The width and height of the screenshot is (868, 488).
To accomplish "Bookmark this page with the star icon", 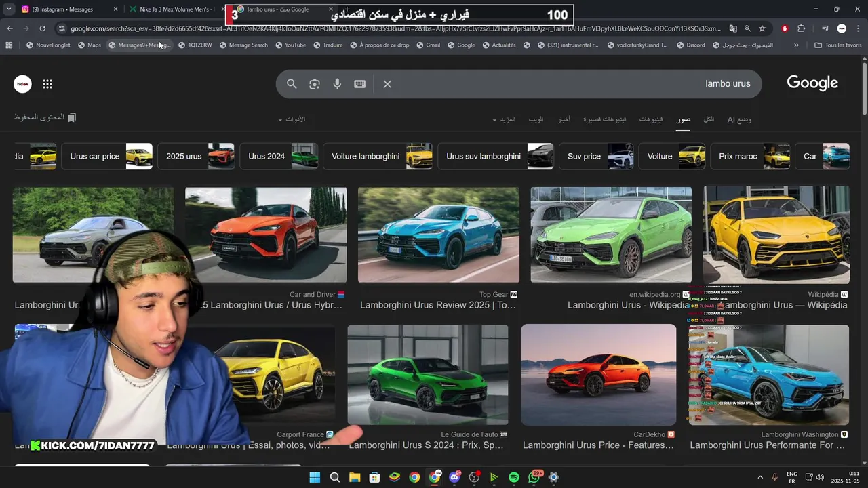I will (x=762, y=28).
